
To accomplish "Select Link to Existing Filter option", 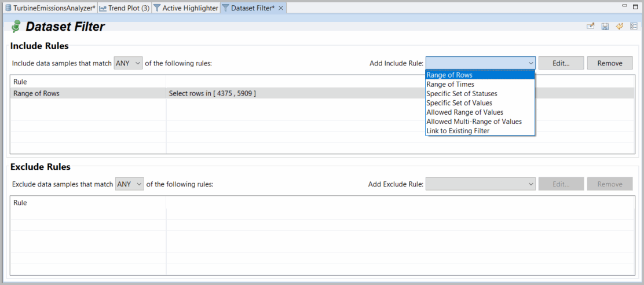I will pyautogui.click(x=458, y=131).
